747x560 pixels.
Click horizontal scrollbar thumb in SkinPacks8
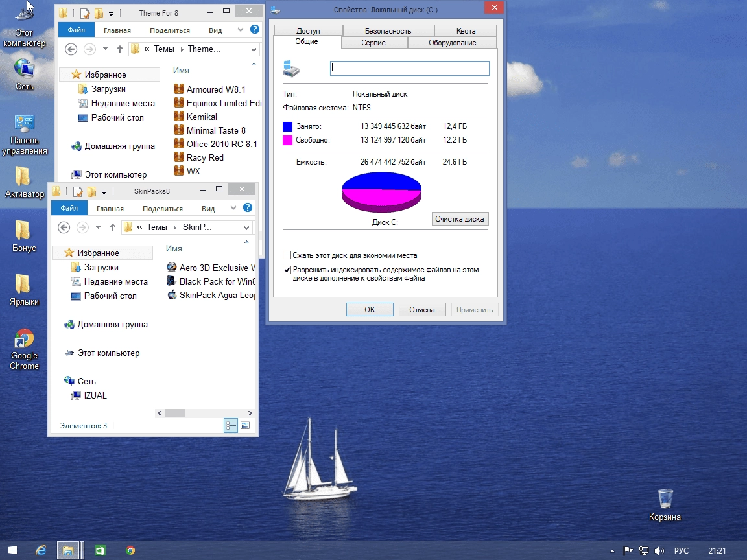tap(175, 414)
